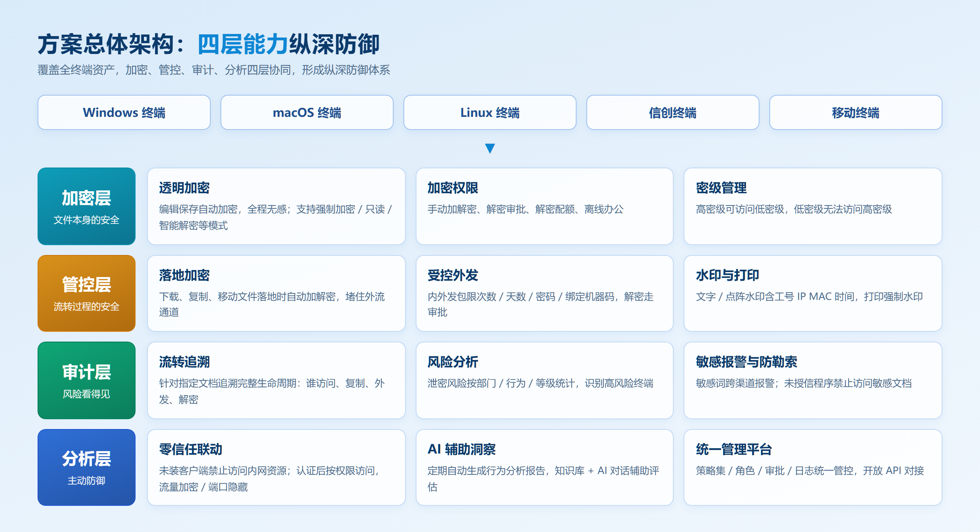Click the 统一管理平台 card
The image size is (980, 532).
click(x=813, y=467)
